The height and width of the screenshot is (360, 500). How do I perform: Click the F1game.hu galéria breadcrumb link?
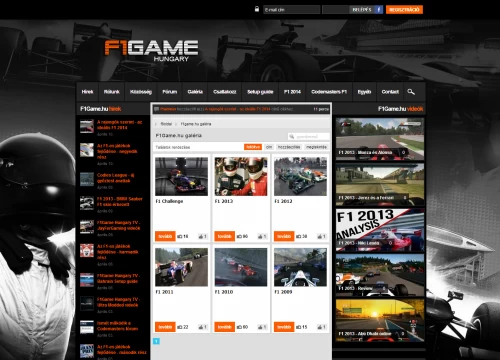[196, 124]
